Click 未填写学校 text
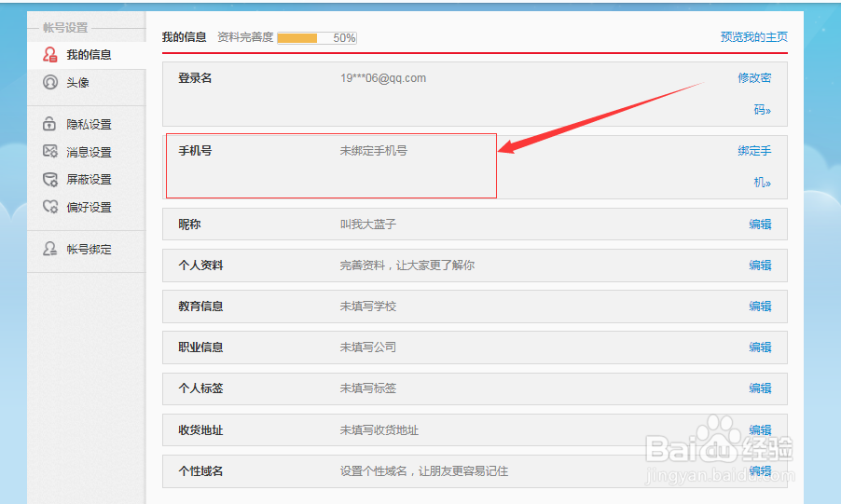 [x=368, y=306]
